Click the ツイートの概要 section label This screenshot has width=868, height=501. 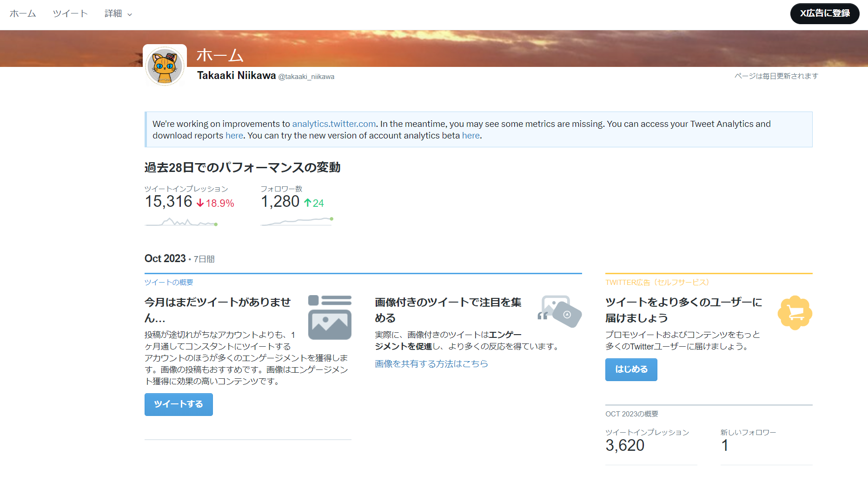tap(169, 282)
